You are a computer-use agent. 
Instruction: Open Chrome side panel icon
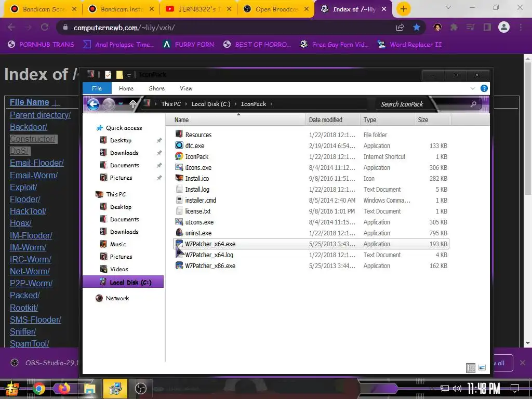tap(487, 28)
